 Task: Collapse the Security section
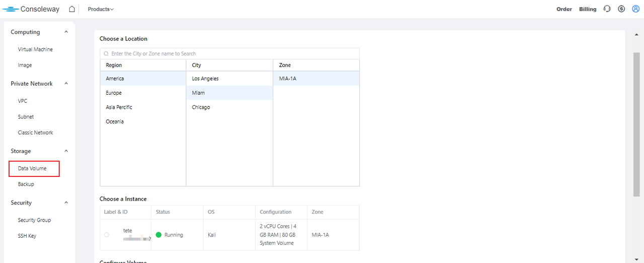pos(66,203)
